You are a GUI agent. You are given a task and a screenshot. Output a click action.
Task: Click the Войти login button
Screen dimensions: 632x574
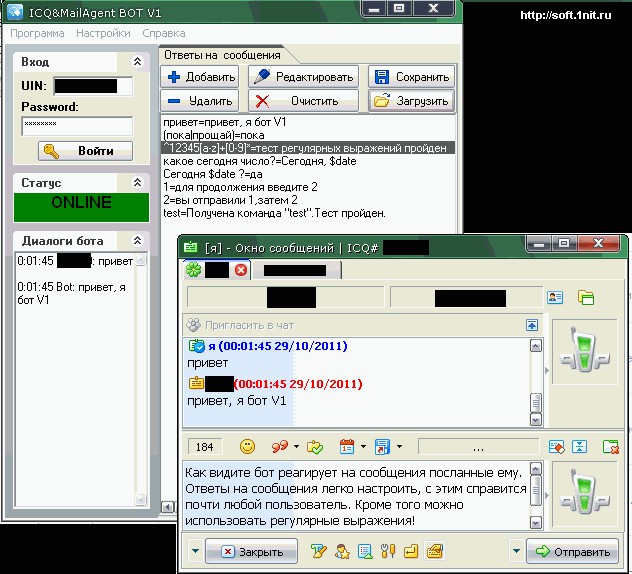(x=85, y=151)
